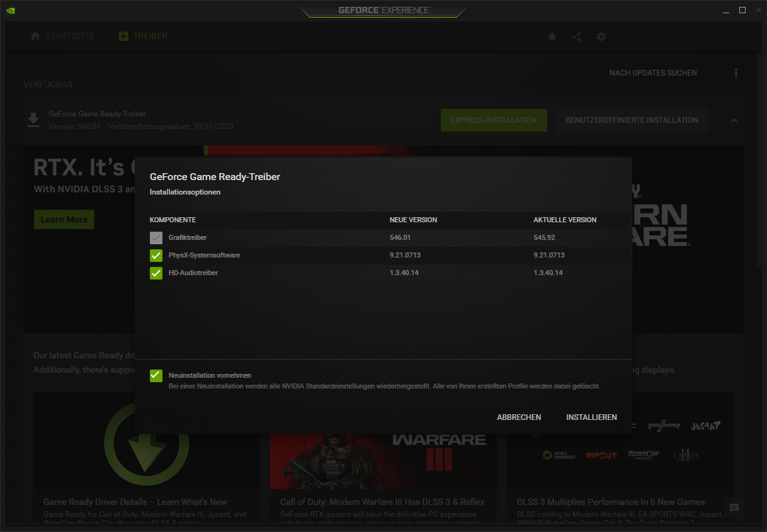Open the share icon menu
The width and height of the screenshot is (767, 532).
[x=576, y=37]
